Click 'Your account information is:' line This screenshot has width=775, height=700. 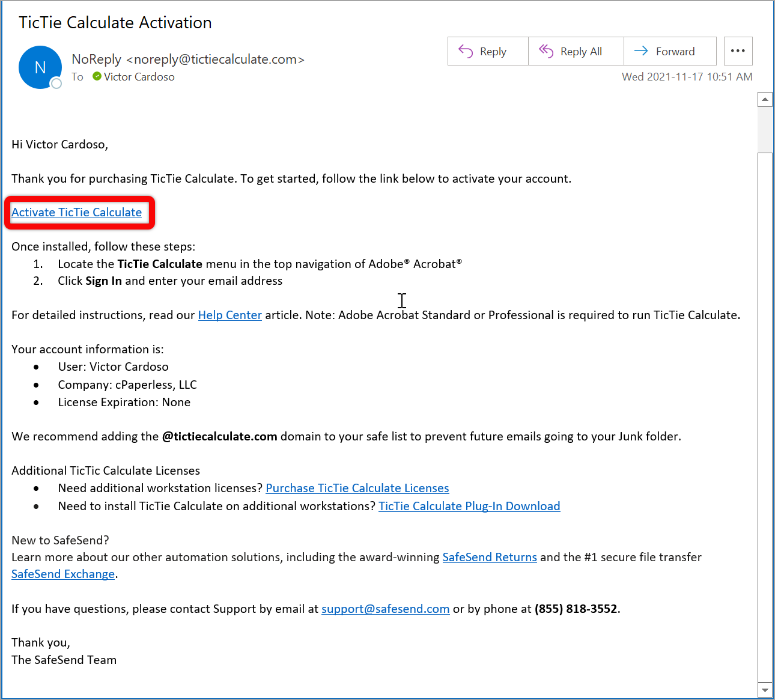coord(88,349)
